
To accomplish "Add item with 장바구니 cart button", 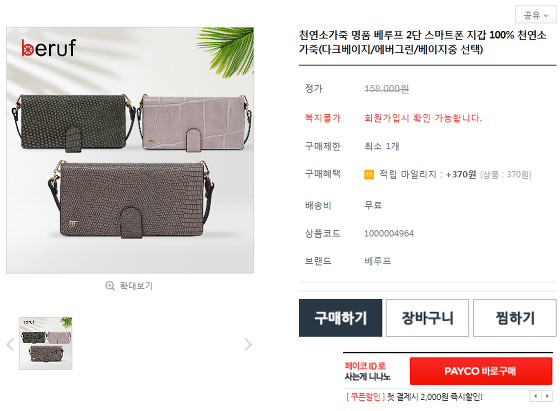I will [427, 318].
